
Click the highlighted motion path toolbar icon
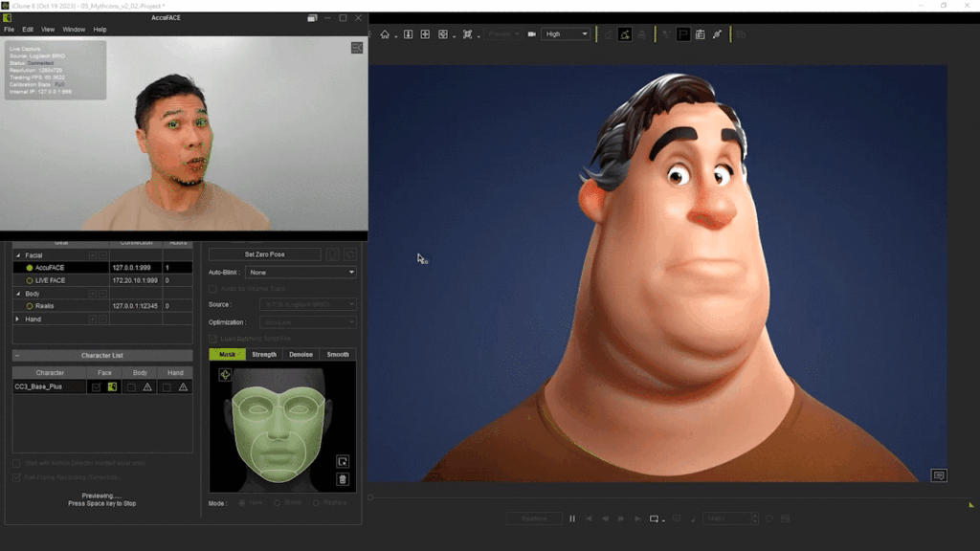point(624,34)
